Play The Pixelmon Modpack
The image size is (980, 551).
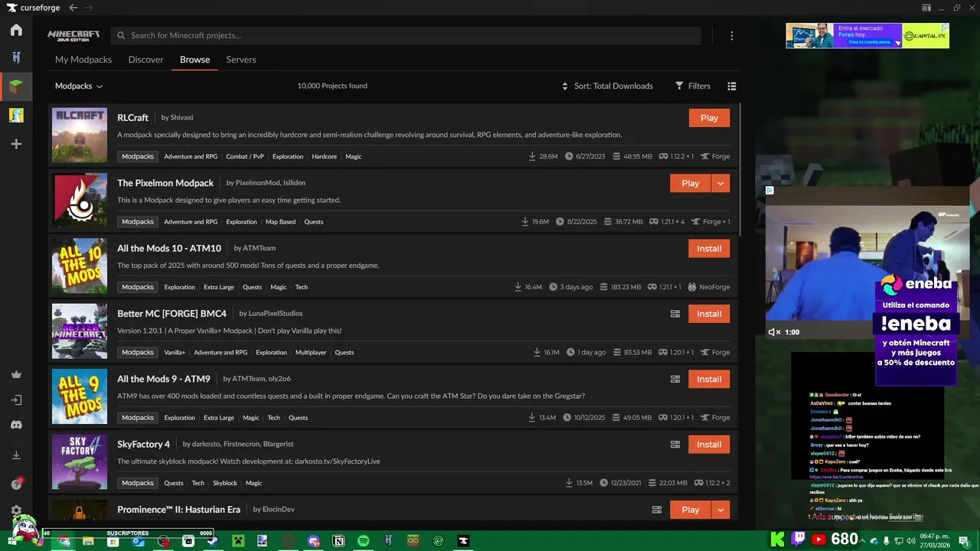click(x=691, y=184)
